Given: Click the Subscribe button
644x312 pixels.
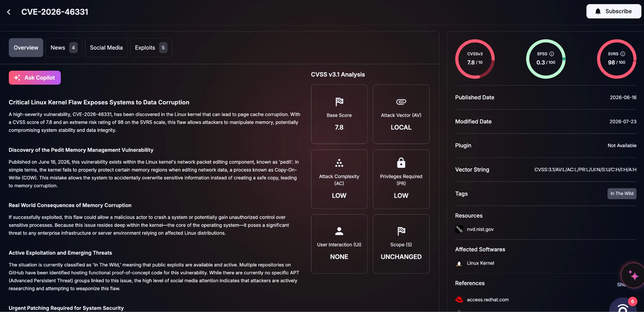Looking at the screenshot, I should click(613, 11).
